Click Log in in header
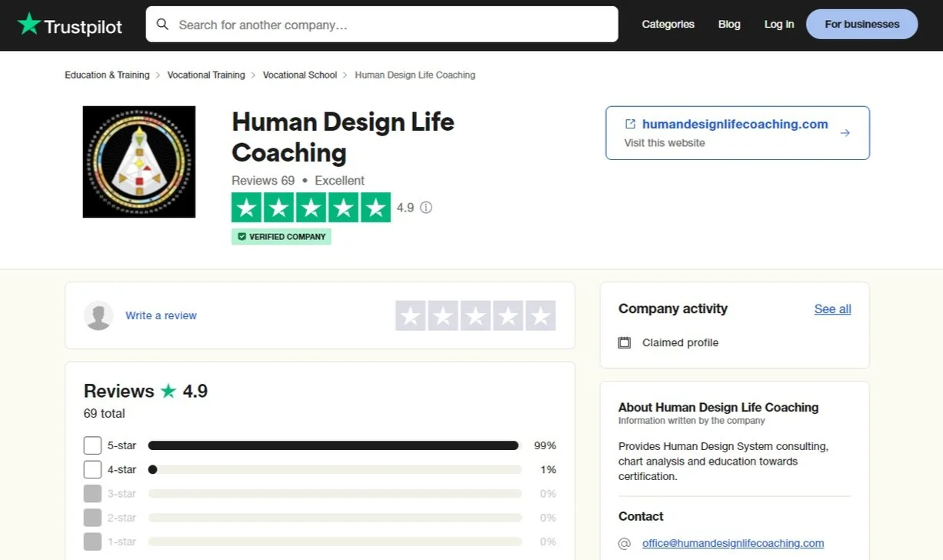This screenshot has width=943, height=560. click(x=779, y=25)
